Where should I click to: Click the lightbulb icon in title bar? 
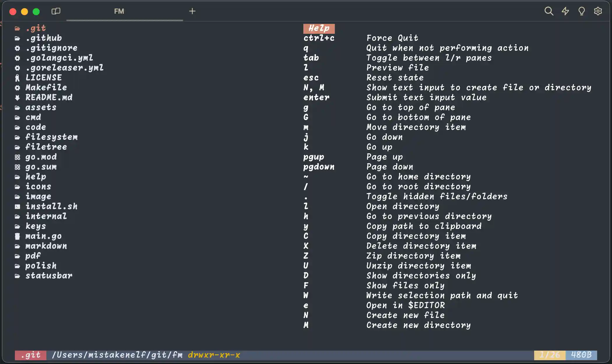(x=581, y=11)
